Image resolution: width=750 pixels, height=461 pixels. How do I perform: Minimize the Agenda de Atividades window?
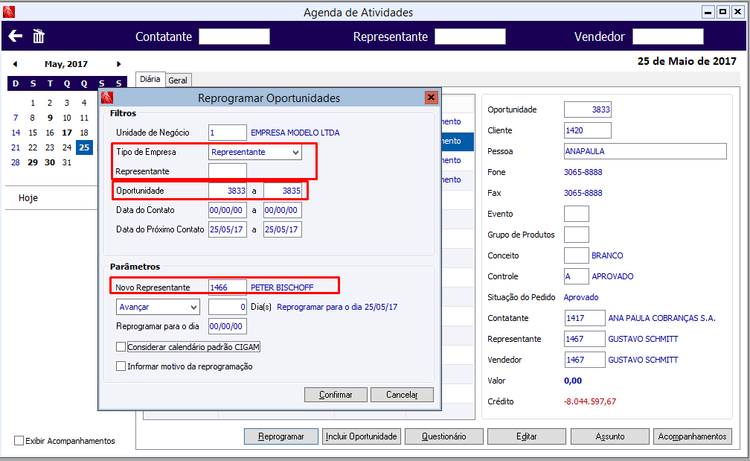[x=708, y=12]
